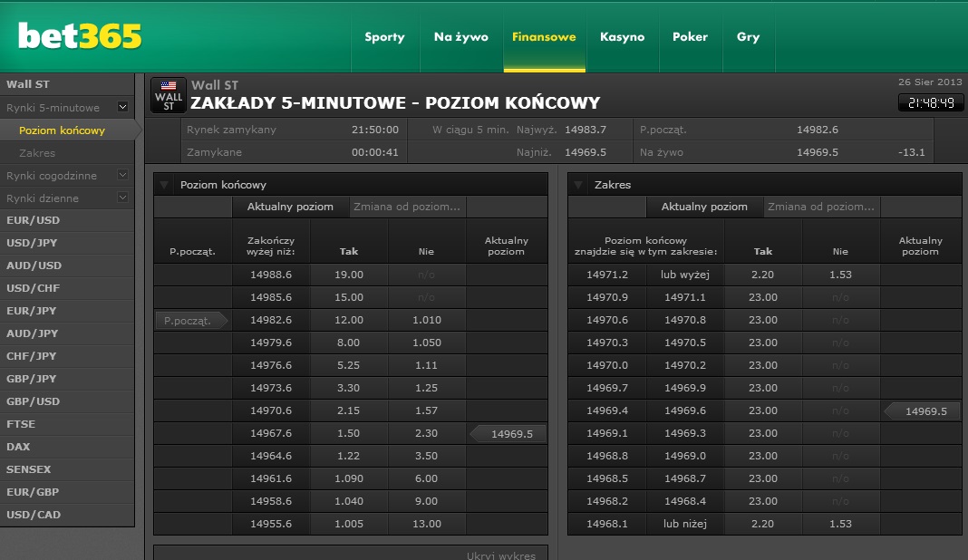
Task: Open the GBP/JPY market
Action: coord(67,379)
